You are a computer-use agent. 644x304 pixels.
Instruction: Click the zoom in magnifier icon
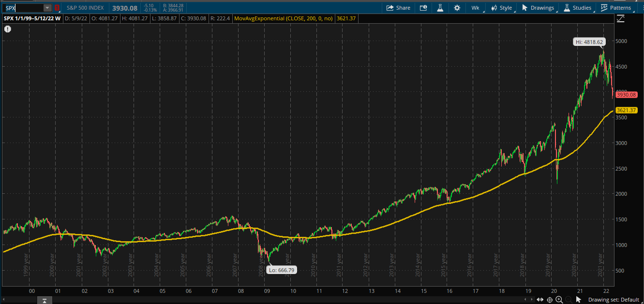pyautogui.click(x=559, y=300)
